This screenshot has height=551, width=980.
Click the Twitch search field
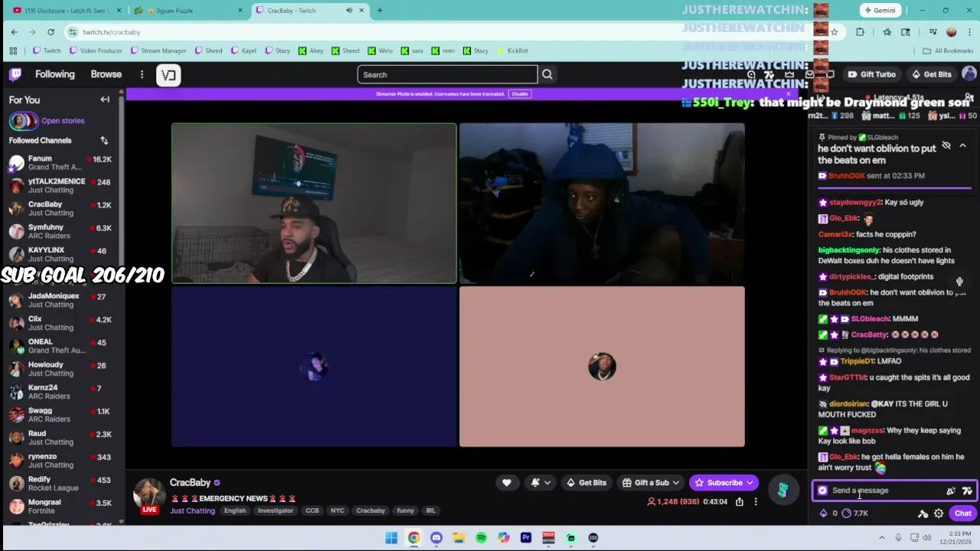click(x=448, y=74)
